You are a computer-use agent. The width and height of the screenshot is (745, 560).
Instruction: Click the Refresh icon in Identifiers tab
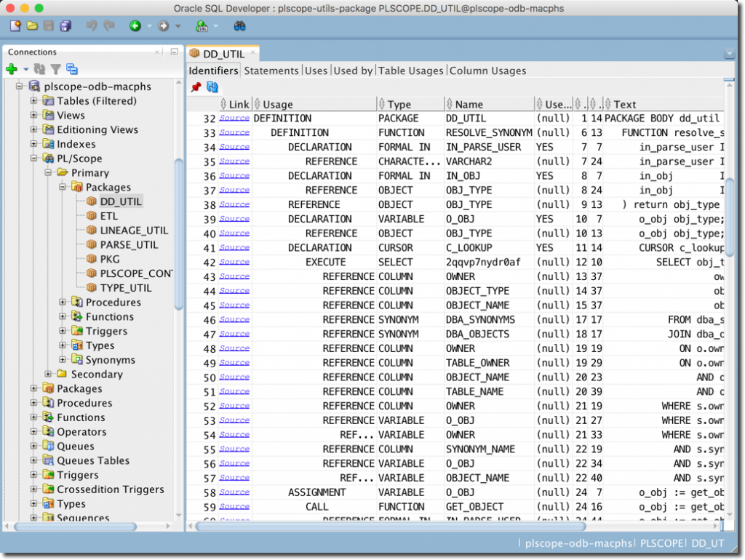[x=212, y=87]
